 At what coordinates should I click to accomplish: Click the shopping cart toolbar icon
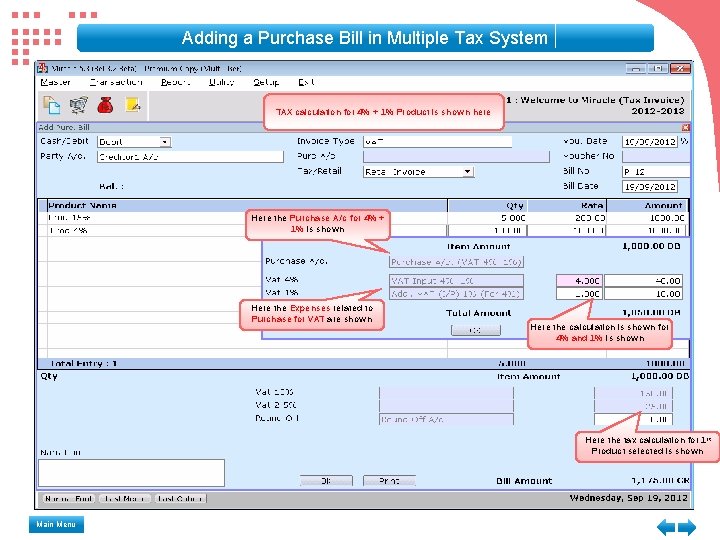click(79, 105)
